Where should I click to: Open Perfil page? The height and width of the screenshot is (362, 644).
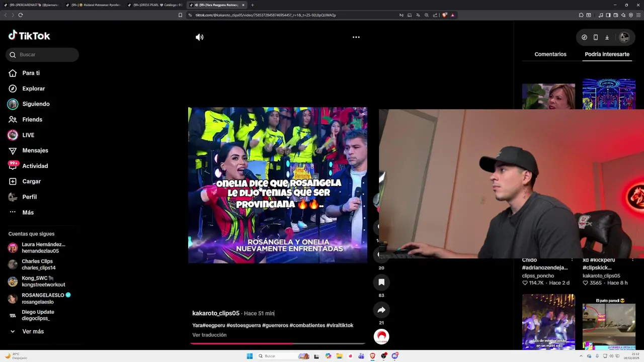click(29, 197)
